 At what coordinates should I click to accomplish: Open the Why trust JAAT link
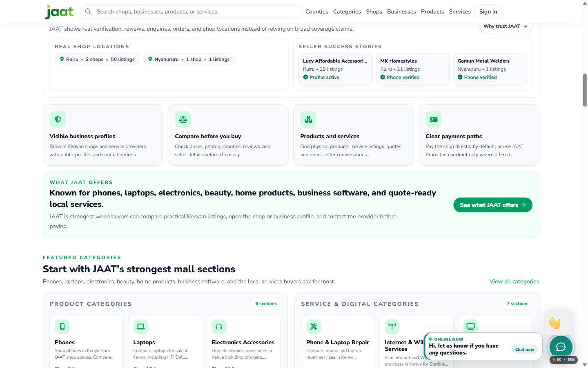pos(506,26)
